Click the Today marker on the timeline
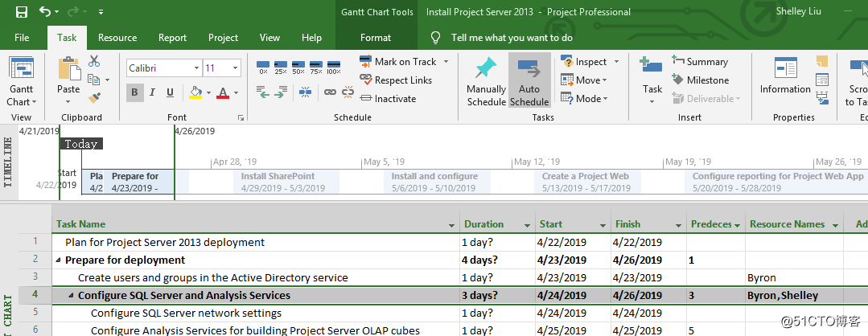This screenshot has width=868, height=336. tap(81, 144)
